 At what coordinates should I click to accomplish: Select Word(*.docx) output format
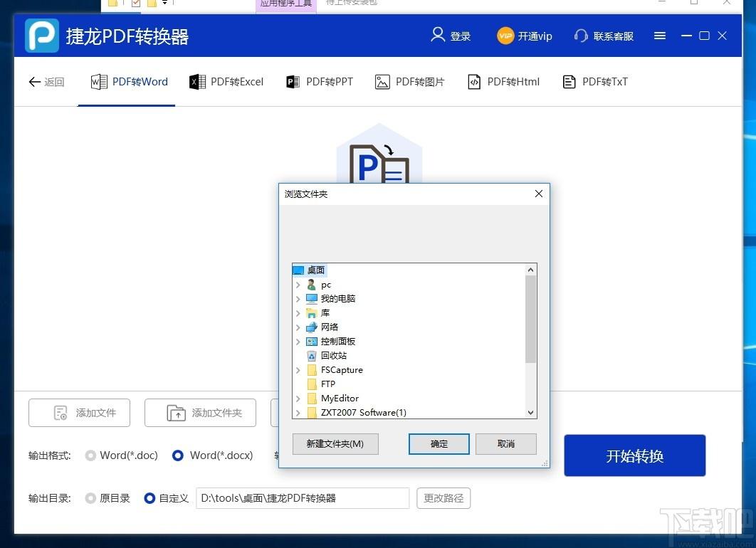click(x=177, y=455)
